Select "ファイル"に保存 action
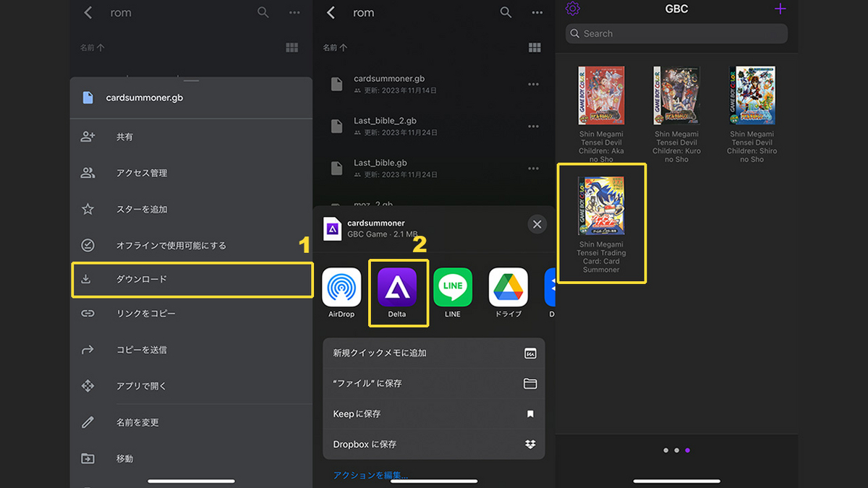 434,384
